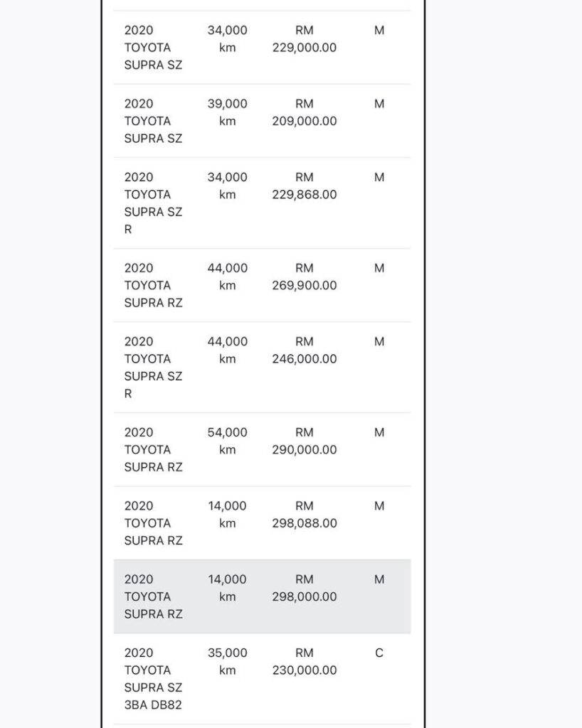Click the 35,000 km mileage cell
The image size is (582, 728).
tap(227, 661)
